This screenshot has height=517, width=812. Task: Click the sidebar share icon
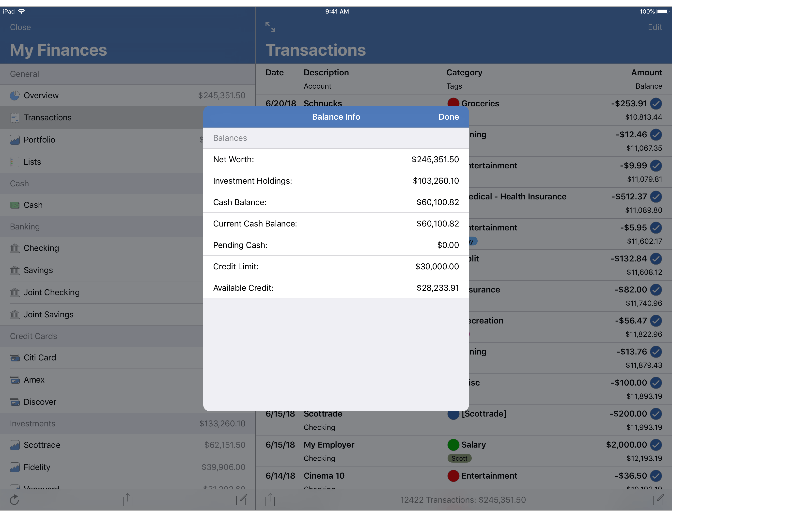pyautogui.click(x=127, y=500)
